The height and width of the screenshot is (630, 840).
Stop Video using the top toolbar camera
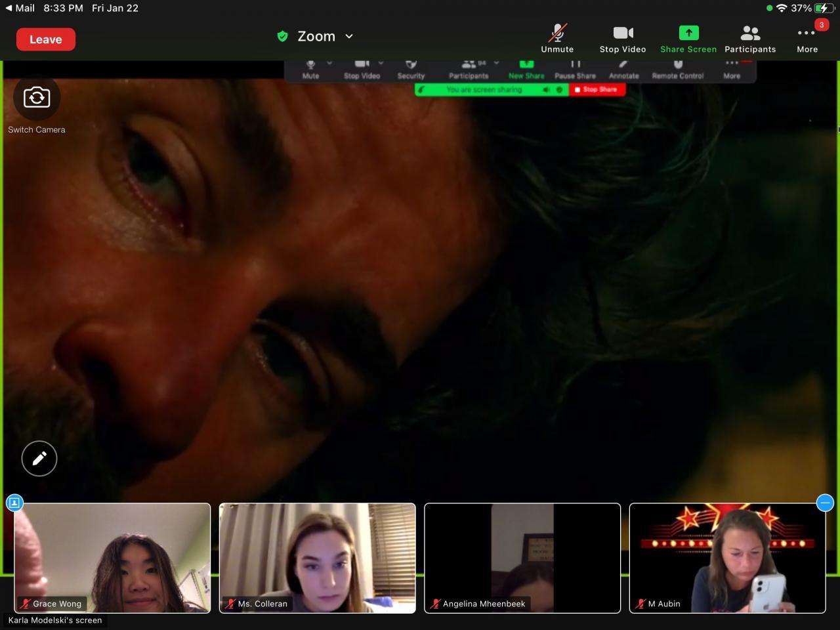click(x=623, y=39)
